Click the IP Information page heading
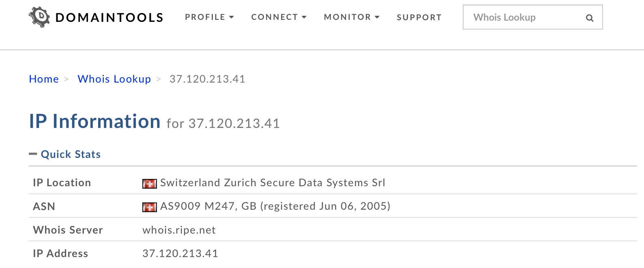644x268 pixels. coord(95,121)
